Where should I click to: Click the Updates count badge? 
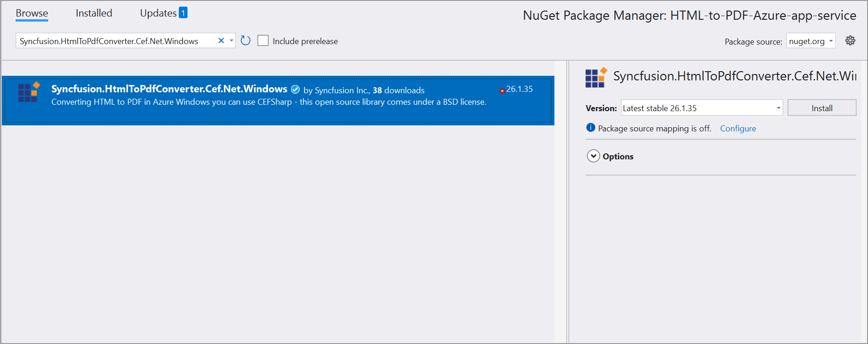[x=183, y=12]
